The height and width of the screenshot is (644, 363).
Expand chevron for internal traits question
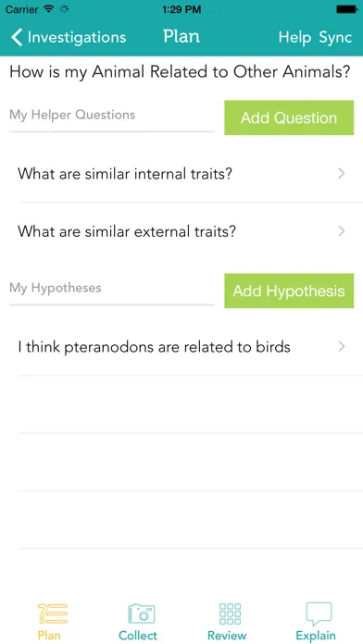341,174
